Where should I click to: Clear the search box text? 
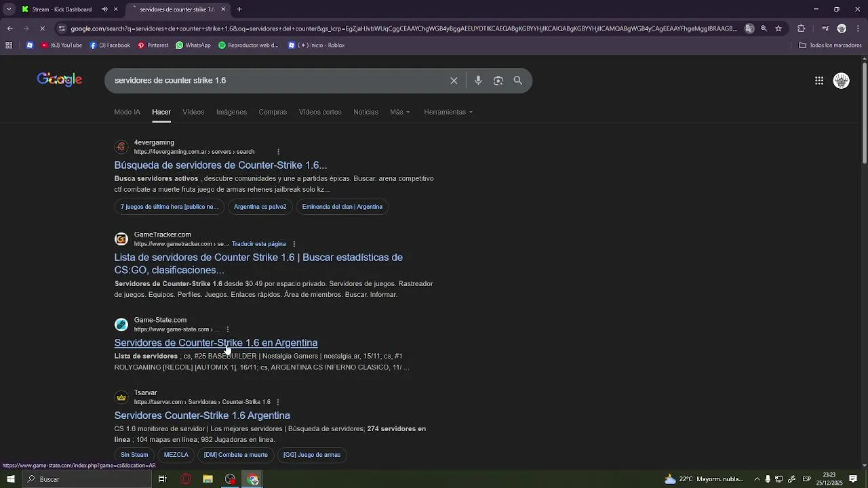[454, 81]
